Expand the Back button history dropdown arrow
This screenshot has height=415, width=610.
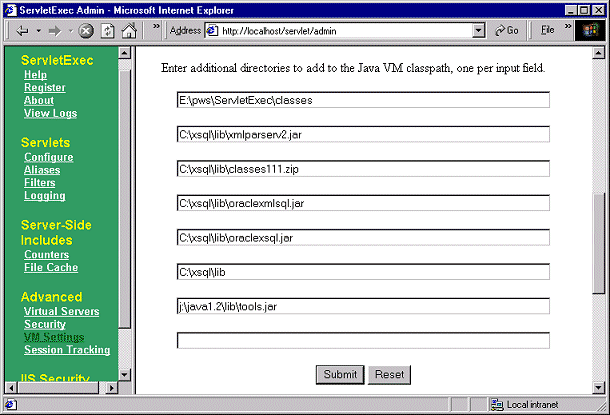[38, 30]
